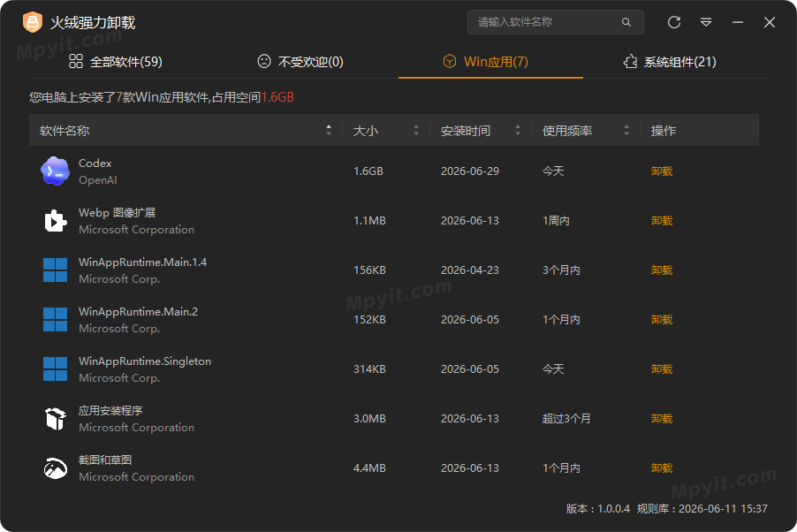
Task: Sort by 安装时间 column arrows
Action: click(x=518, y=130)
